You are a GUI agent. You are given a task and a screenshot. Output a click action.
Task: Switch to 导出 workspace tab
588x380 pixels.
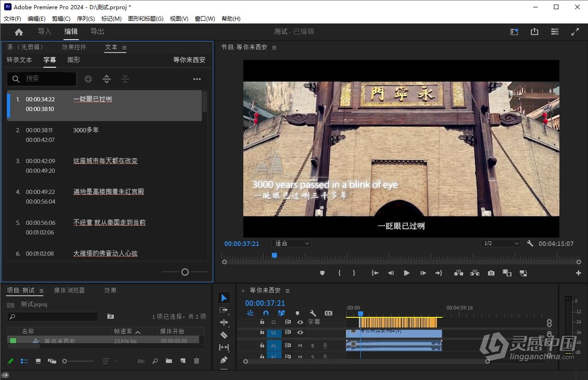pos(97,31)
